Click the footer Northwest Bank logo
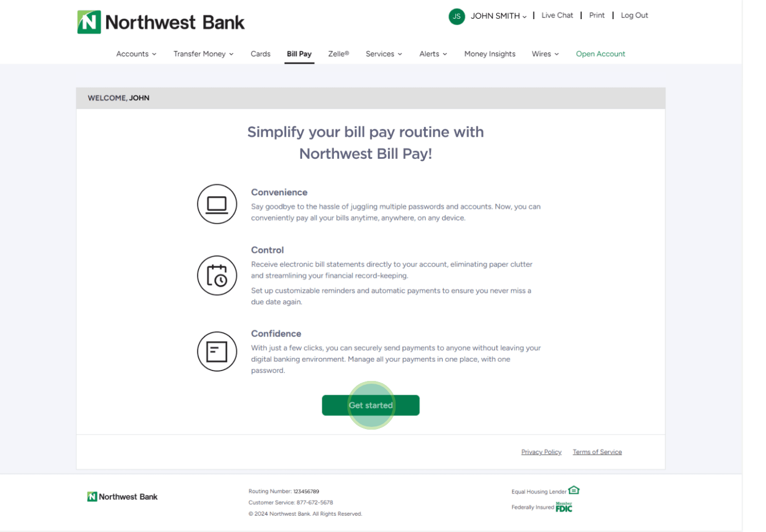The width and height of the screenshot is (766, 532). point(123,496)
